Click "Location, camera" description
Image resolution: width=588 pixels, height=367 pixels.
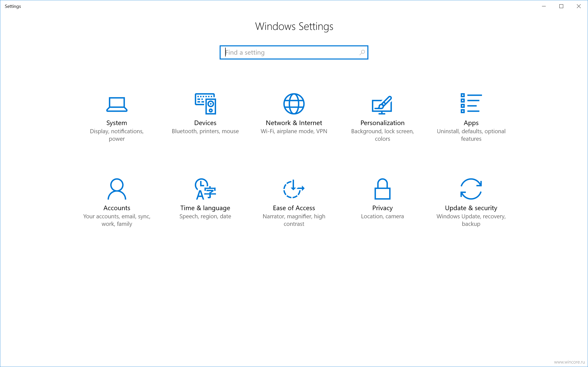[382, 216]
